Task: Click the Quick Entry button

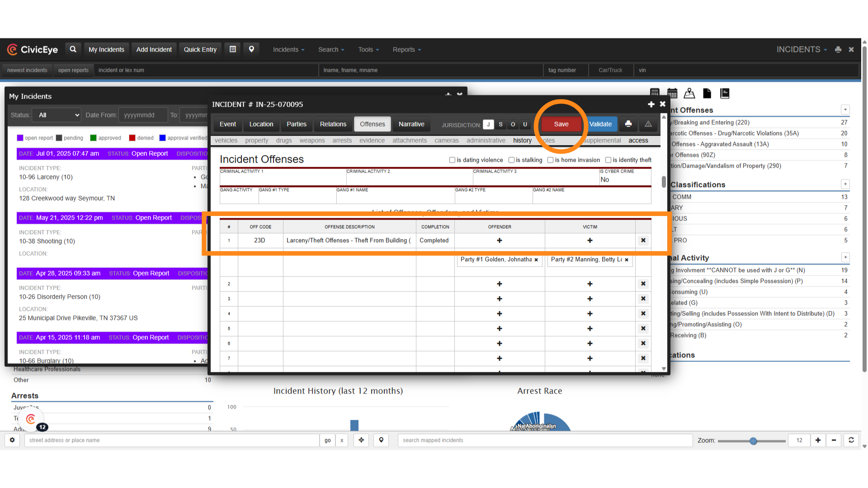Action: (x=200, y=50)
